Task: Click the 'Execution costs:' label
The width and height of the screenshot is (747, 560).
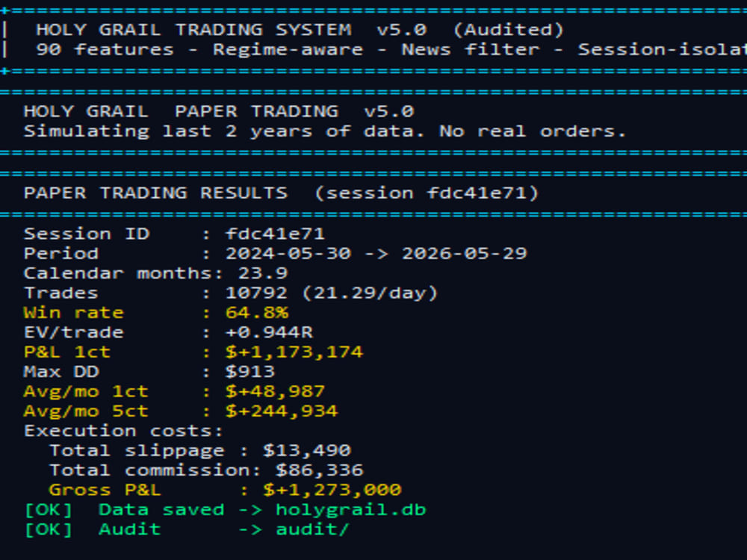Action: [x=123, y=431]
